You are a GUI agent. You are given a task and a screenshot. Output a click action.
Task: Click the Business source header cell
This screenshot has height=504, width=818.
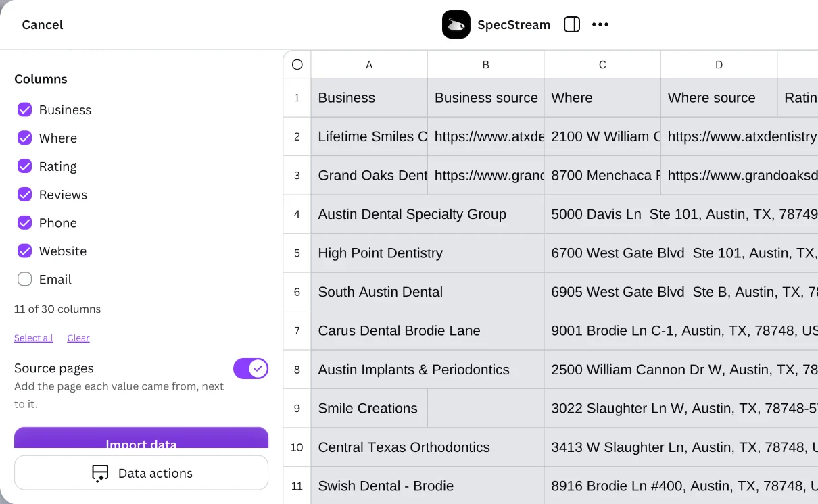pyautogui.click(x=486, y=97)
